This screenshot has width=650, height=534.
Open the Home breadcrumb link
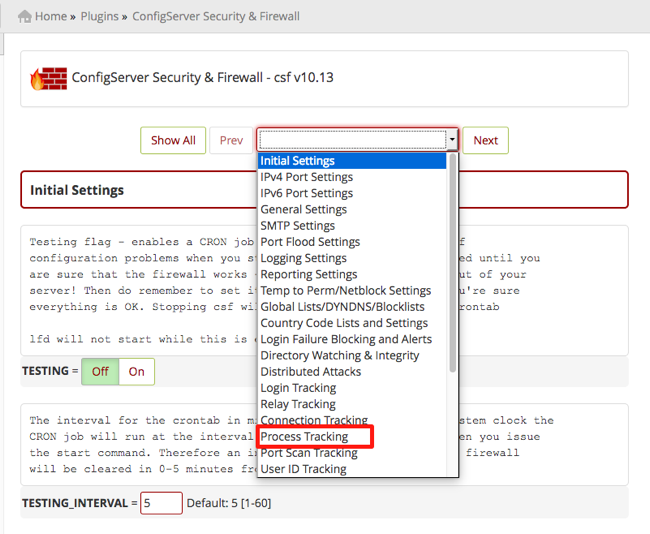point(51,16)
